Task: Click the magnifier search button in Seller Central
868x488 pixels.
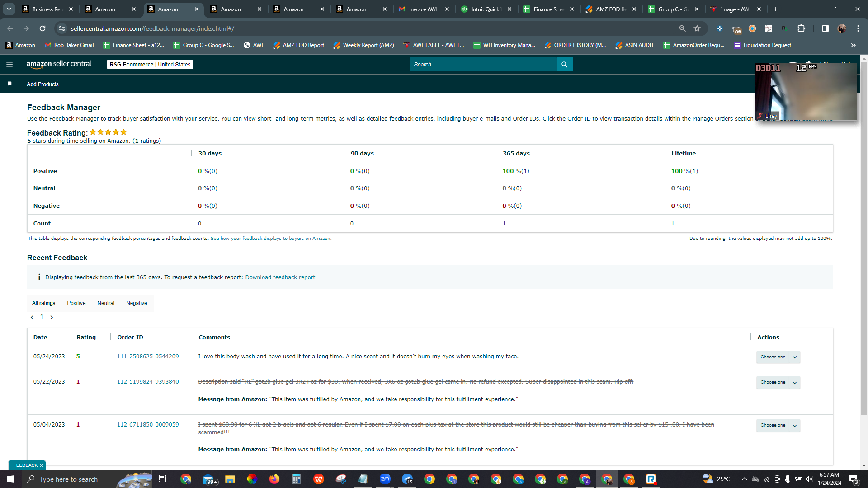Action: [x=564, y=65]
